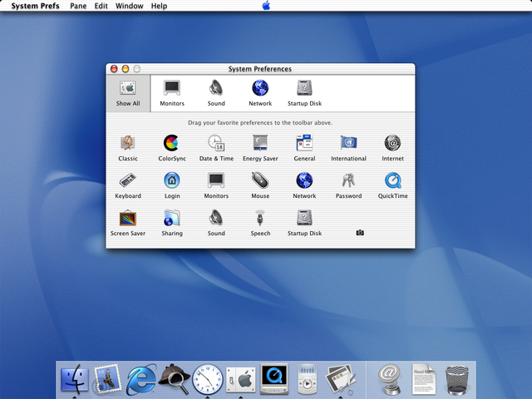Open the QuickTime preference pane
Screen dimensions: 532x399
(392, 185)
